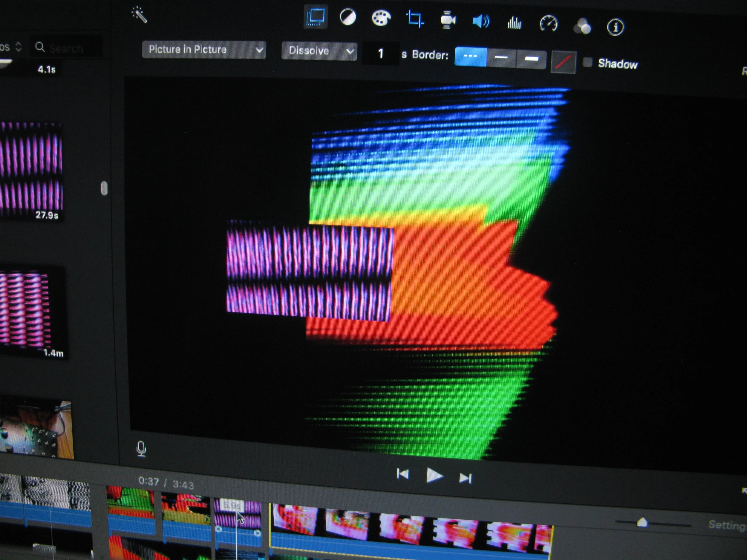This screenshot has height=560, width=747.
Task: Open the border color swatch
Action: pos(563,62)
